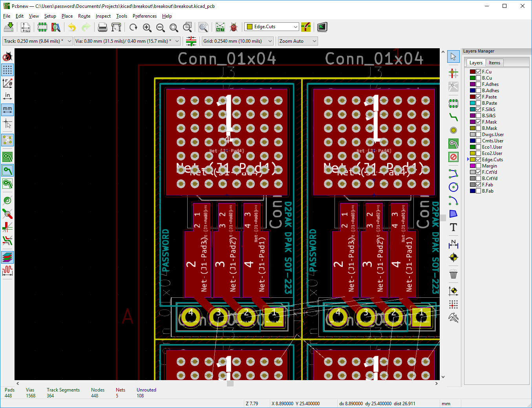Image resolution: width=532 pixels, height=408 pixels.
Task: Switch to the Layers tab
Action: [476, 63]
